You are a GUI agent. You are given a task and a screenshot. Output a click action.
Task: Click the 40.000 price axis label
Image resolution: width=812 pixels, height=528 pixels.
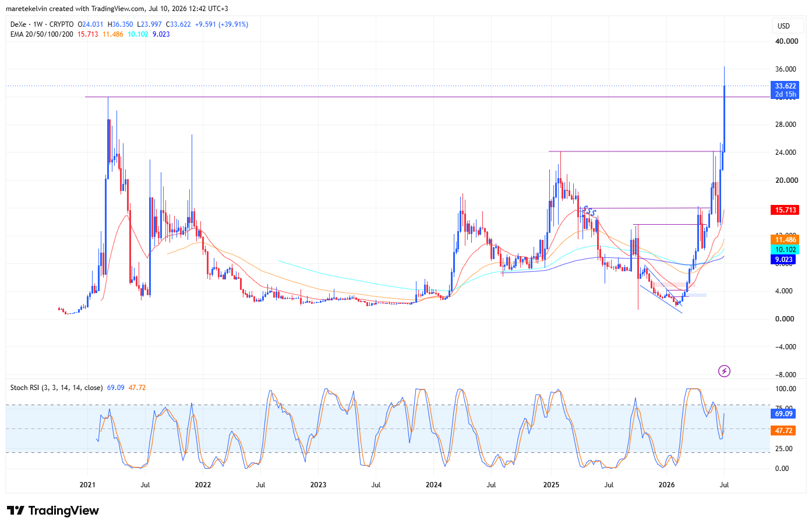click(786, 41)
